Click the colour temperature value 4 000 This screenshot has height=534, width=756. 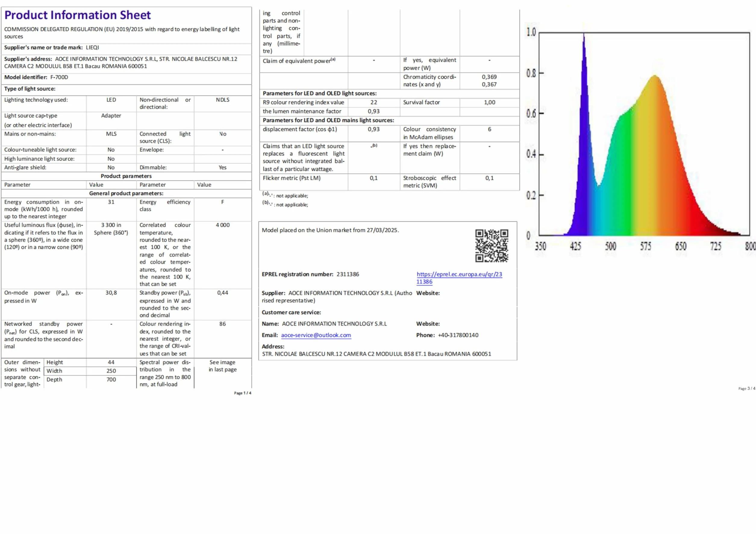pyautogui.click(x=223, y=225)
